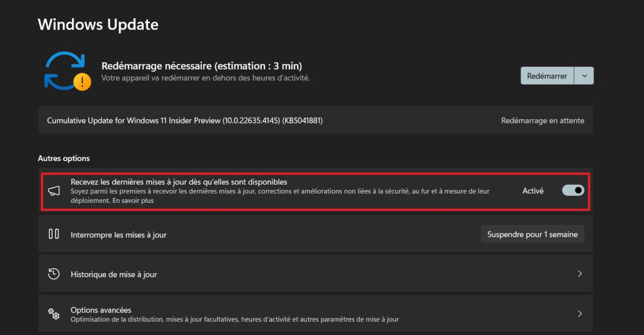Click the Autres options section label
This screenshot has width=644, height=335.
pos(64,158)
